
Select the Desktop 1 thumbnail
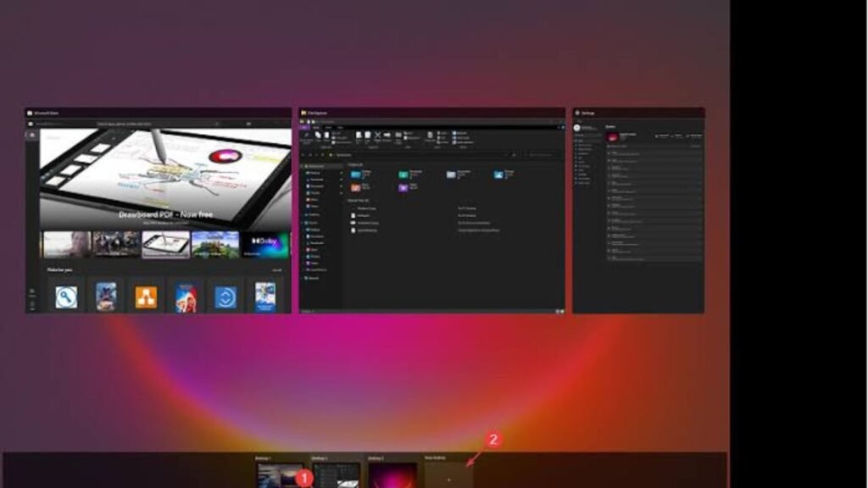point(280,476)
